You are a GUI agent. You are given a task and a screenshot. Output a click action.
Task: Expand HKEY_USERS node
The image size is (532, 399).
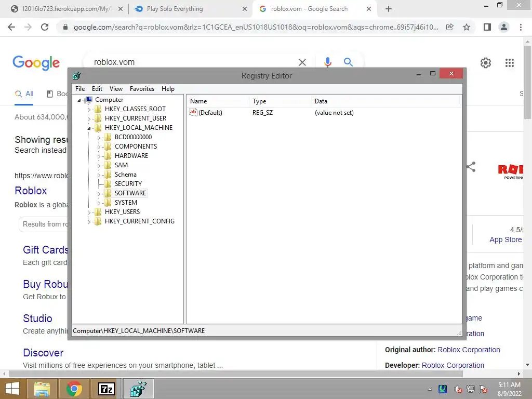click(89, 212)
